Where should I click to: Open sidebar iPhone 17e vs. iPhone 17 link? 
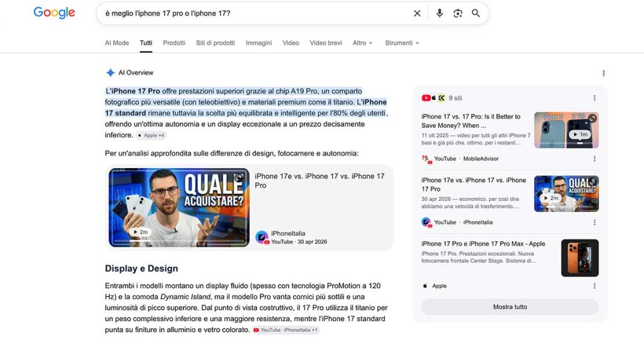474,185
